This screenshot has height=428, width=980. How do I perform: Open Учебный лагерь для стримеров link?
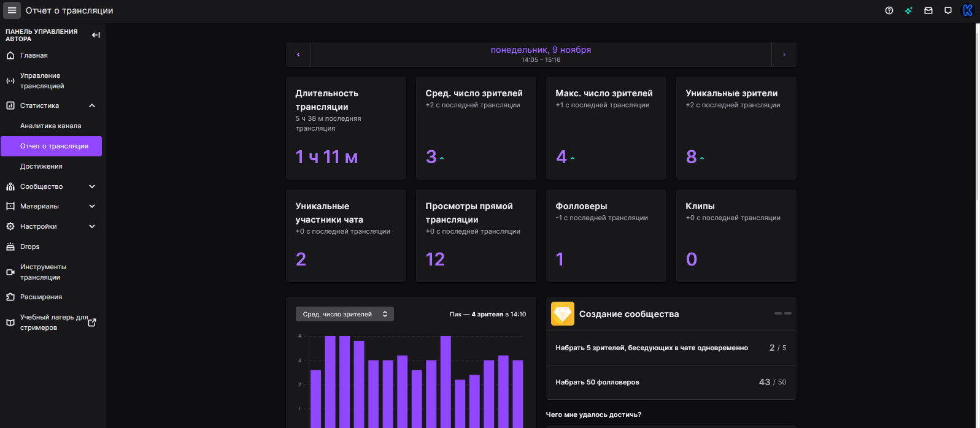click(x=52, y=323)
